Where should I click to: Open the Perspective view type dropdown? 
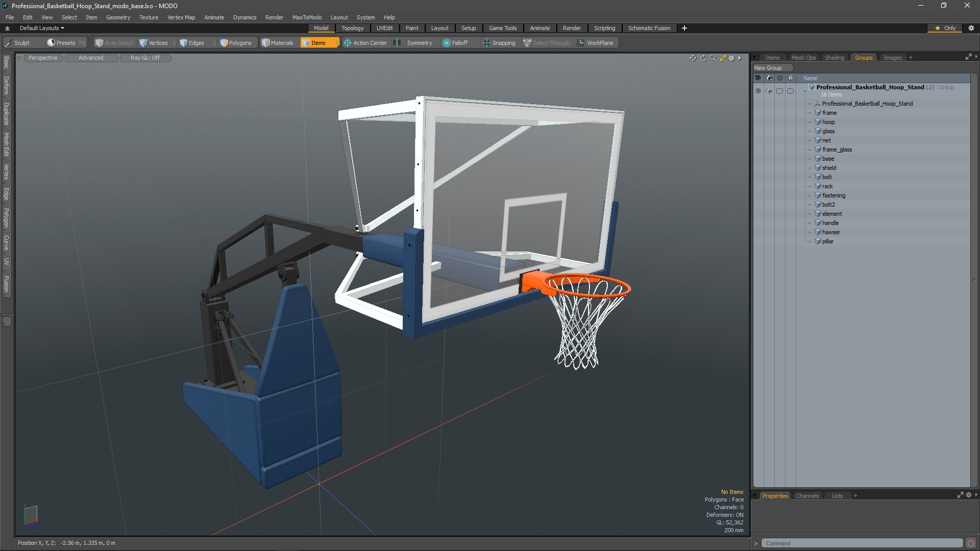pos(43,58)
